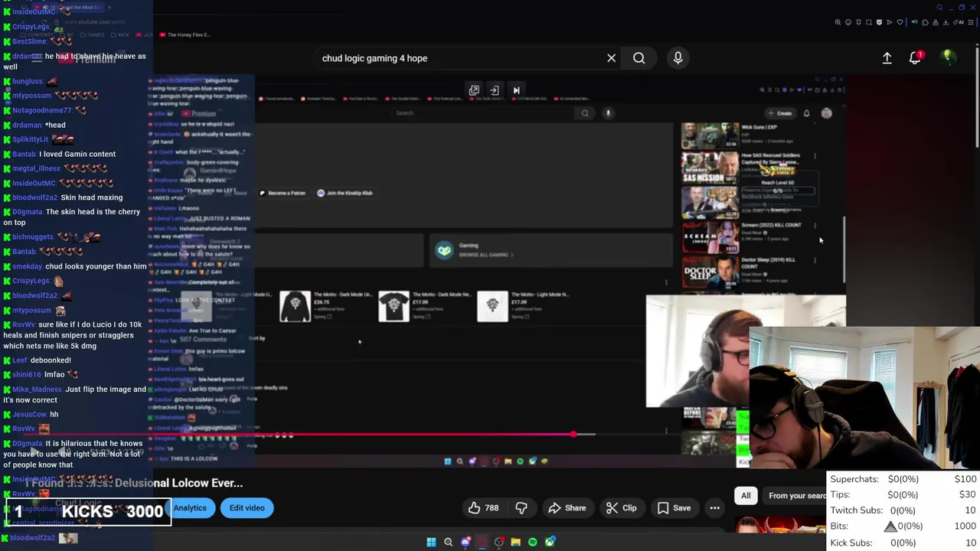Viewport: 980px width, 551px height.
Task: Open the kebab menu next to Scream Kill Count
Action: 815,227
